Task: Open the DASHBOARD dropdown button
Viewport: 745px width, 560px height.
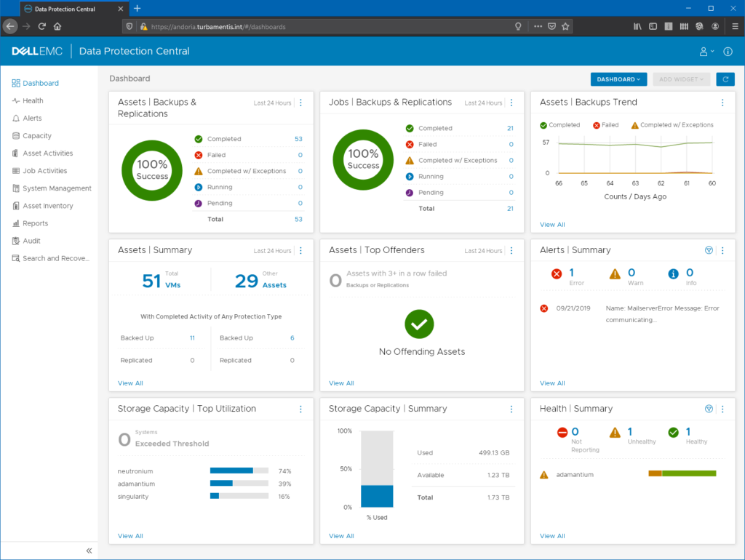Action: pos(618,79)
